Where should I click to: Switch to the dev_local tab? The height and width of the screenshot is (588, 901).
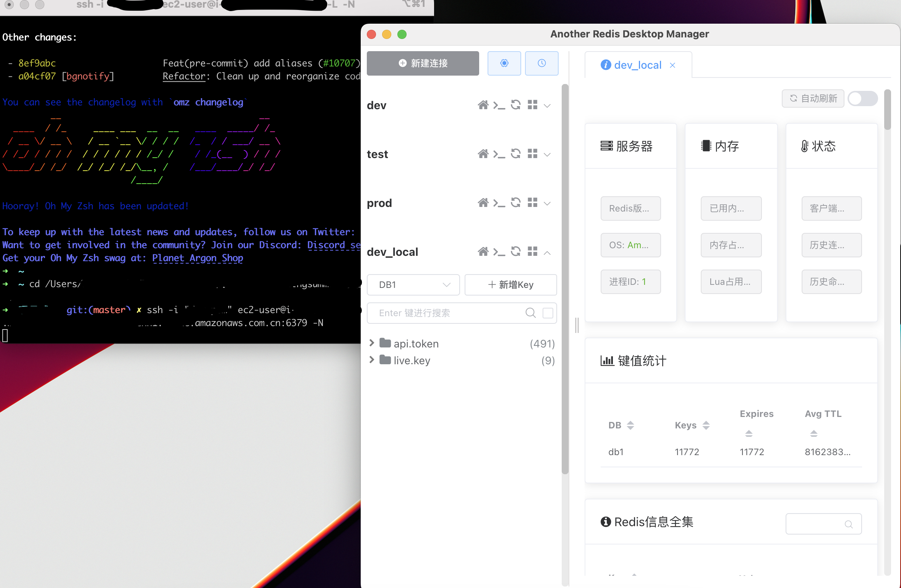click(637, 65)
